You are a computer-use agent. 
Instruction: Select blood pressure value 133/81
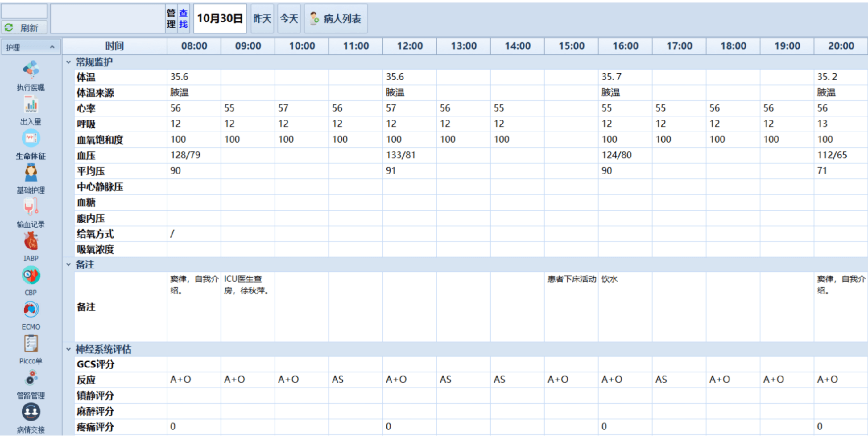pyautogui.click(x=401, y=155)
